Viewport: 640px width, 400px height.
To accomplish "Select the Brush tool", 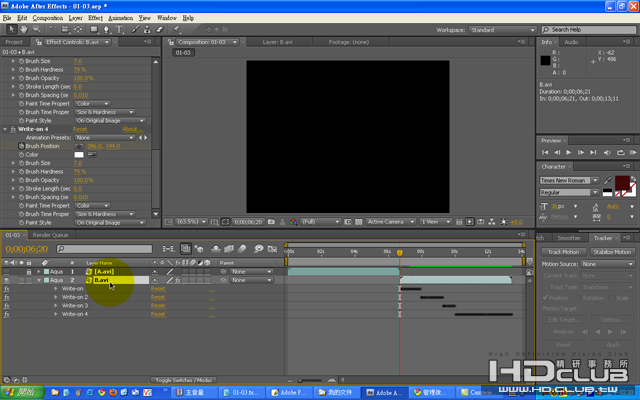I will click(136, 29).
